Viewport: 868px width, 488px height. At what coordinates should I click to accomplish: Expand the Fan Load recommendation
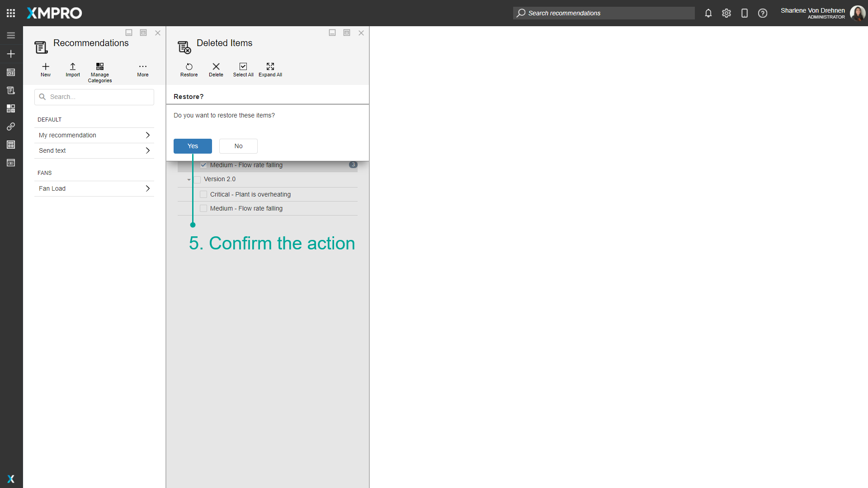[x=147, y=188]
